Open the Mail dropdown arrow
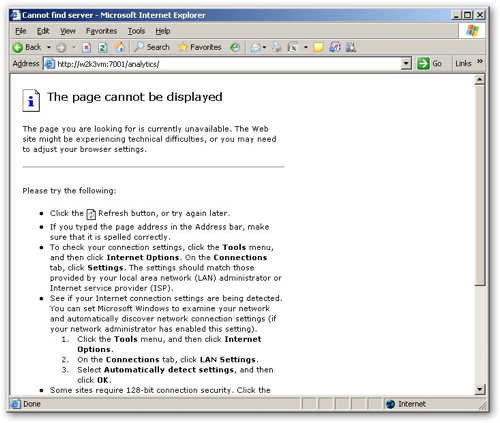500x423 pixels. (264, 48)
